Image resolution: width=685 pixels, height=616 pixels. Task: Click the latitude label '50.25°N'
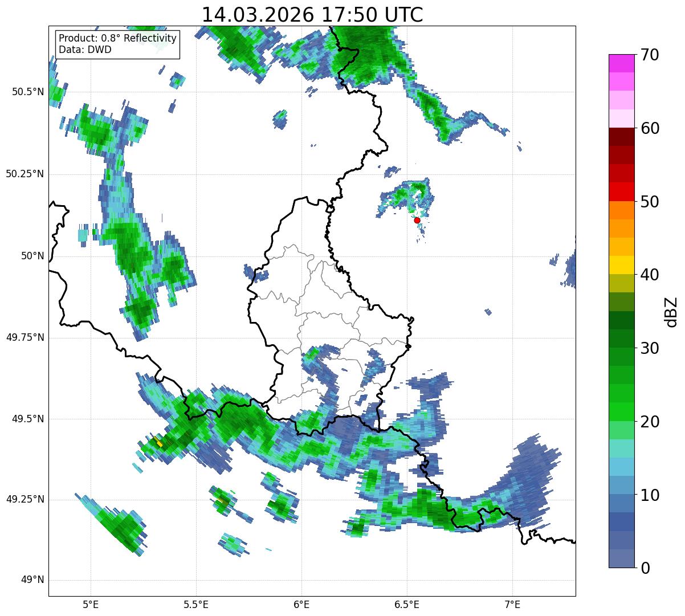coord(25,174)
